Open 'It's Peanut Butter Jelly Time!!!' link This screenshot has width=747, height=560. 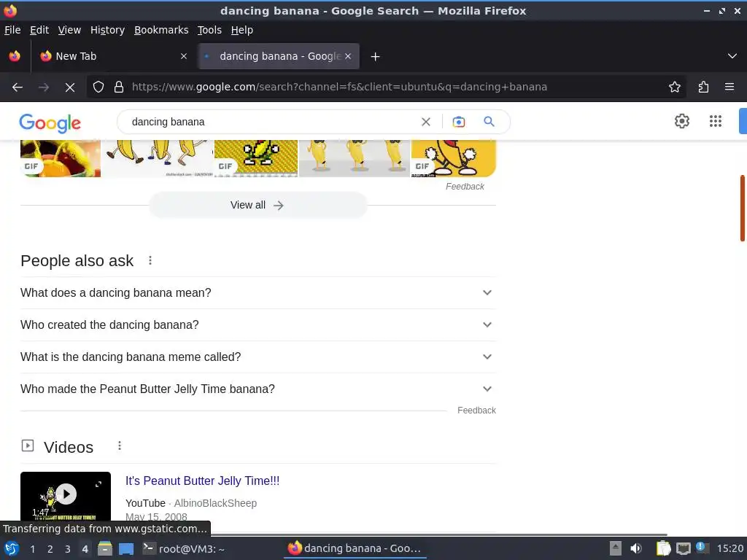(203, 481)
